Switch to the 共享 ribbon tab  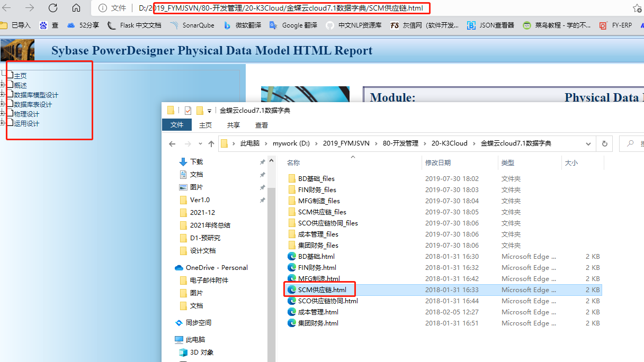234,125
